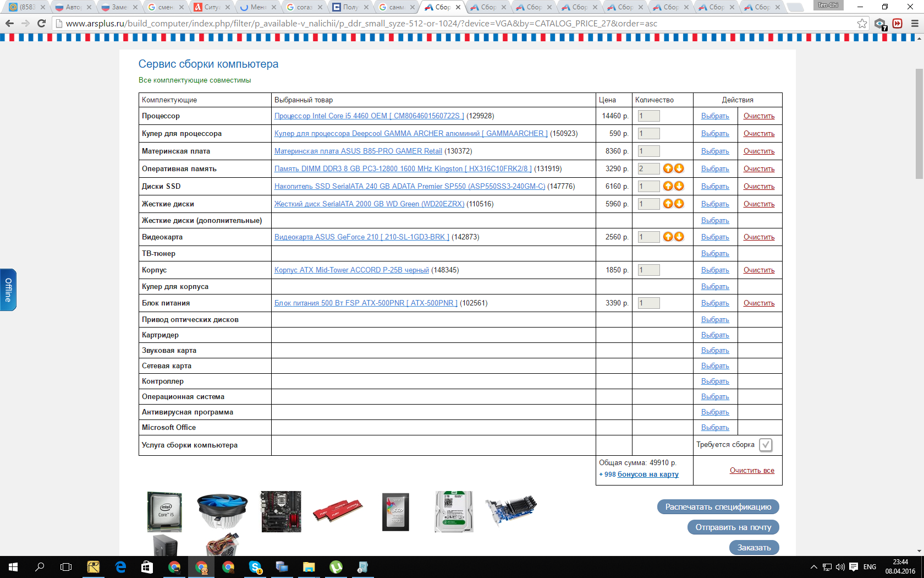Viewport: 924px width, 578px height.
Task: Open the ASUS GeForce 210 product link
Action: (362, 237)
